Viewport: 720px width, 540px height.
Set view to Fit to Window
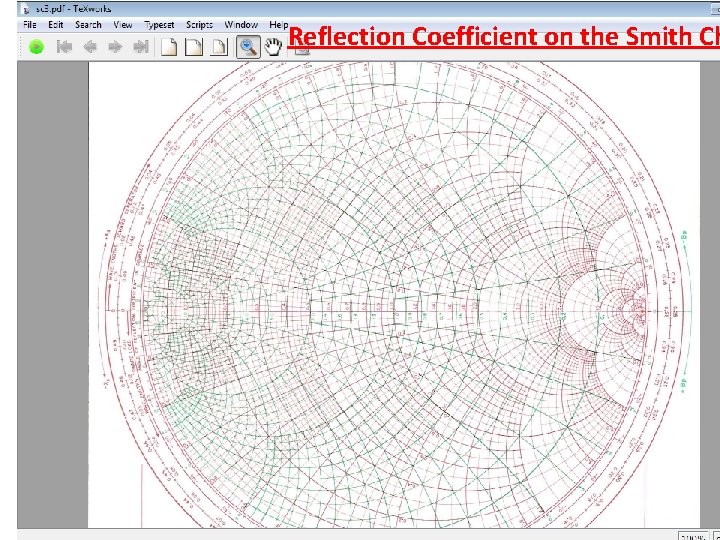pyautogui.click(x=219, y=47)
